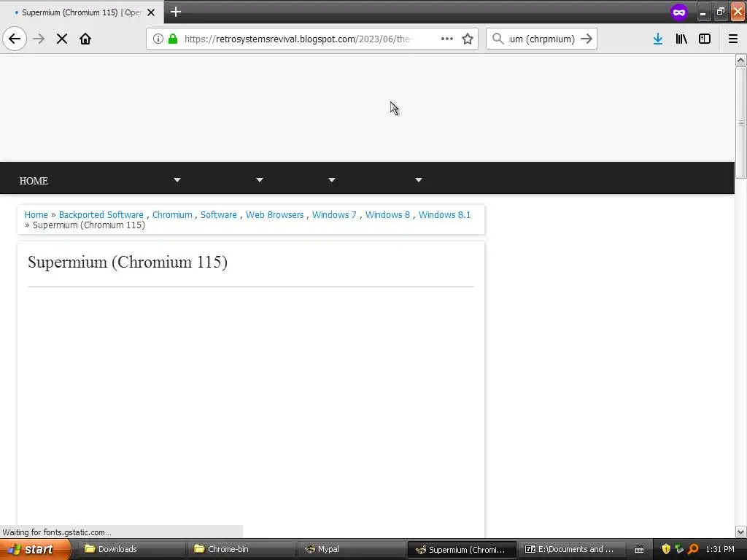747x560 pixels.
Task: Follow the Home breadcrumb link
Action: (36, 215)
